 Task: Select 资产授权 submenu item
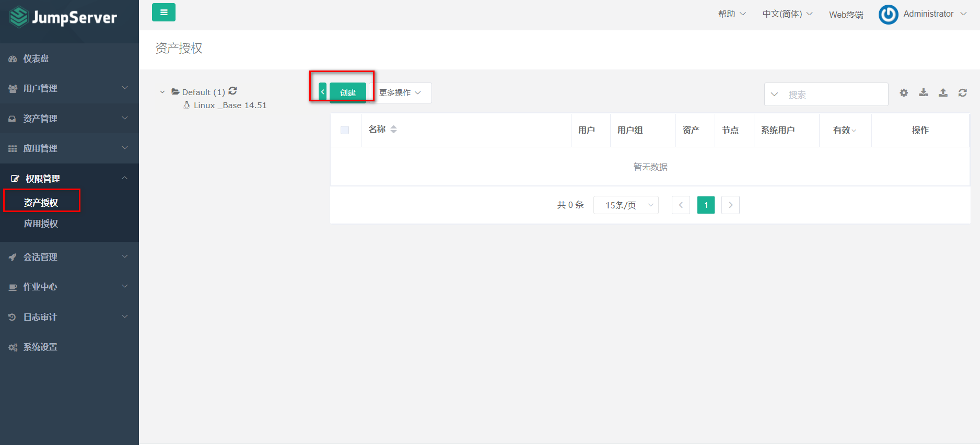[41, 202]
